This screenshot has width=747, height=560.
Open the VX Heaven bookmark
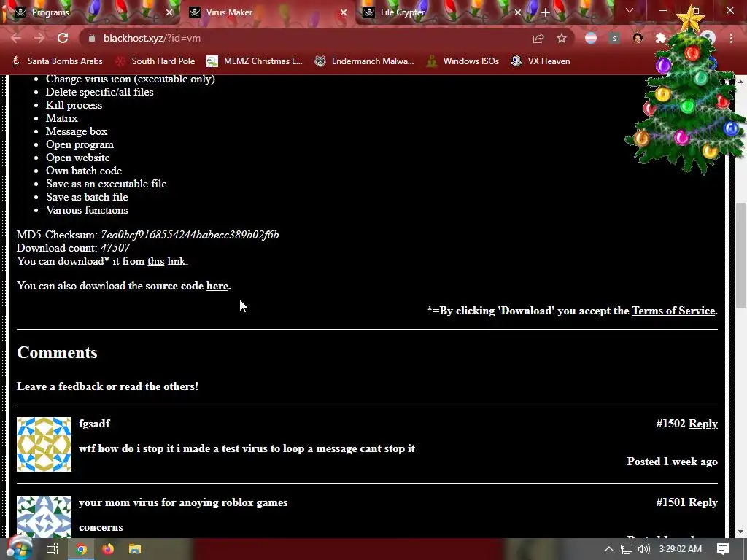[541, 61]
